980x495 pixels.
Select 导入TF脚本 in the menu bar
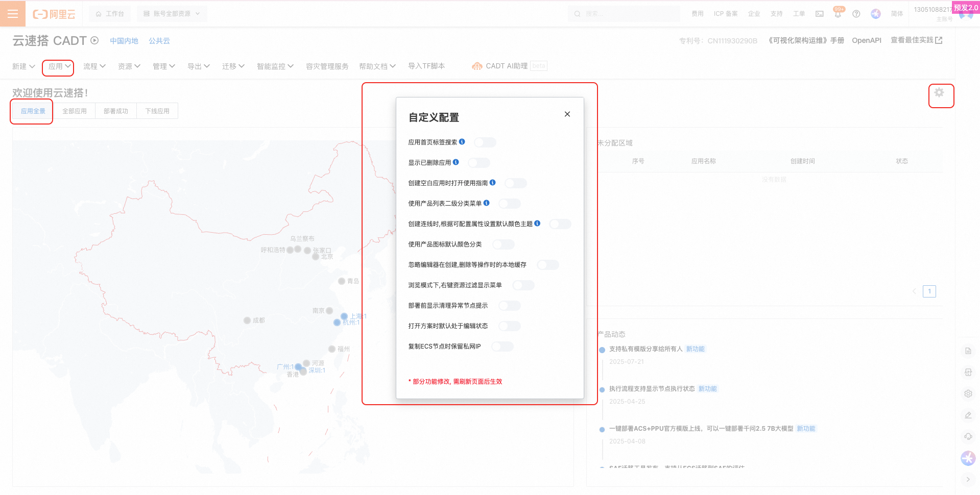click(426, 66)
